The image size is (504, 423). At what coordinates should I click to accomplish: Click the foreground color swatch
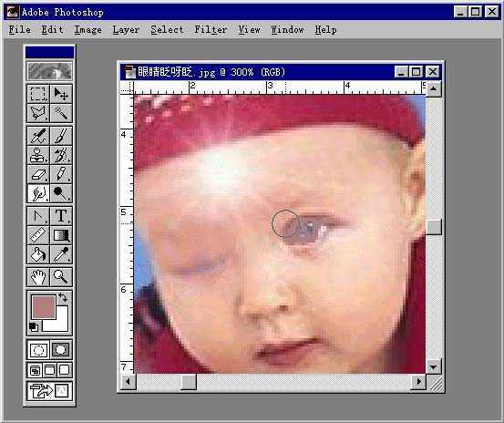pyautogui.click(x=44, y=307)
